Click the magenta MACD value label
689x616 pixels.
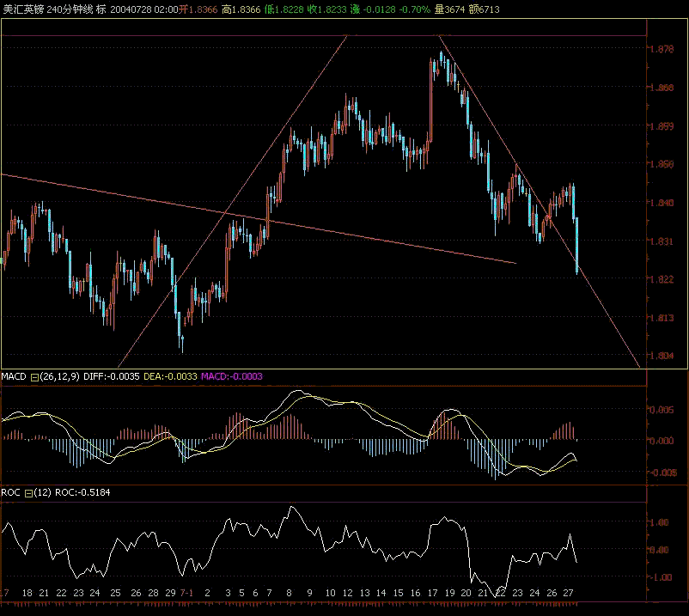click(230, 376)
